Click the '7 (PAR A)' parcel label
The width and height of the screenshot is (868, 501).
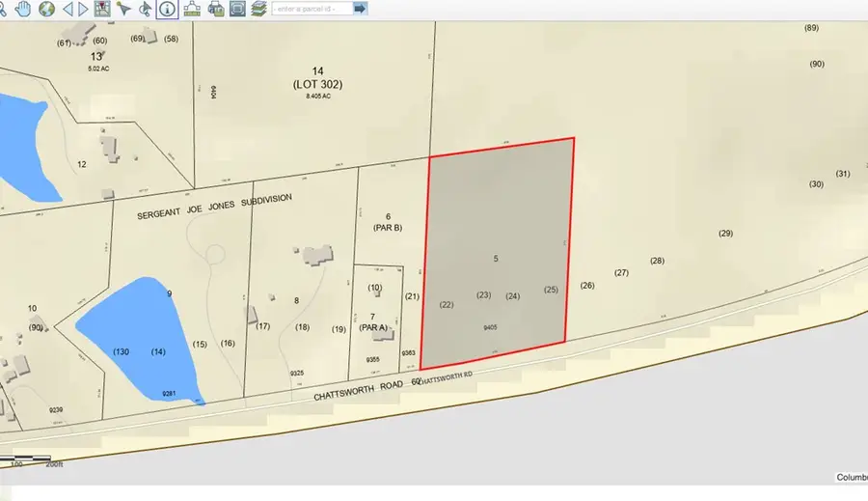coord(373,322)
